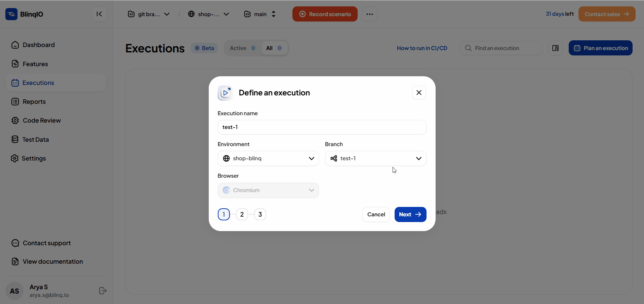The width and height of the screenshot is (644, 304).
Task: Open the three-dot more options menu
Action: click(x=369, y=14)
